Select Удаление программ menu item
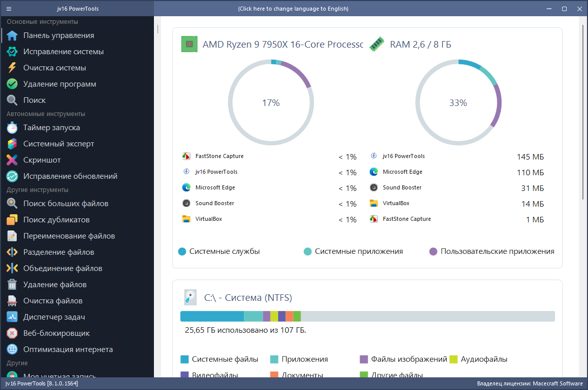Image resolution: width=588 pixels, height=390 pixels. click(x=59, y=84)
